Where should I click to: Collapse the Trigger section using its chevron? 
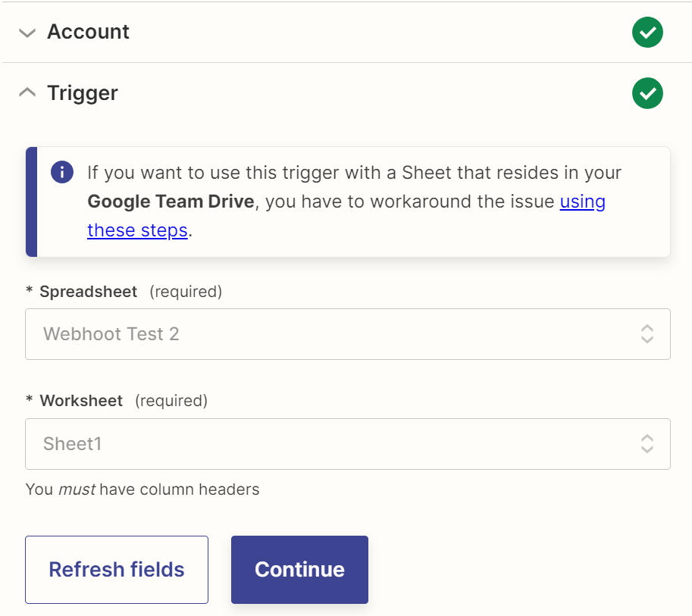[27, 93]
